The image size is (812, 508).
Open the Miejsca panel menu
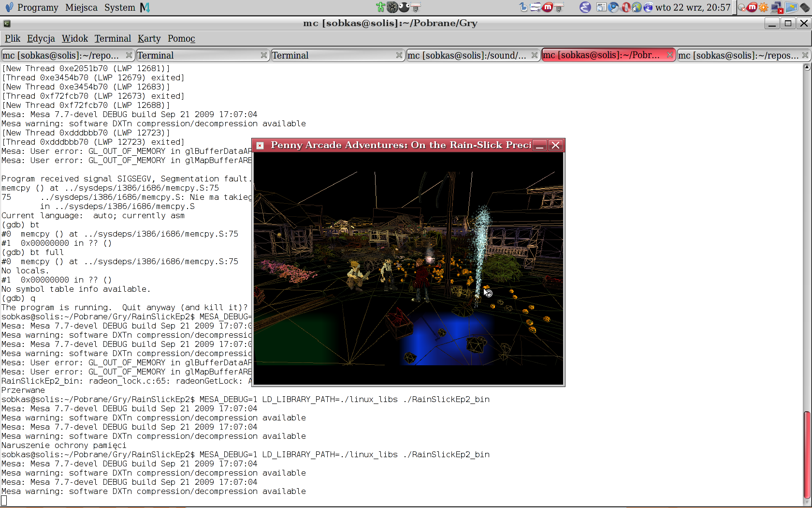[x=81, y=7]
